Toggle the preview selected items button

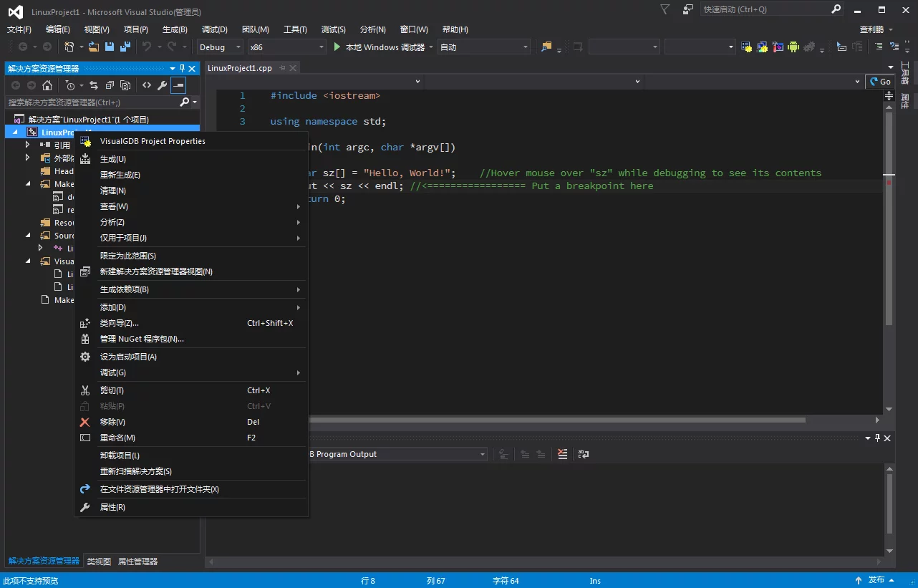(x=178, y=85)
